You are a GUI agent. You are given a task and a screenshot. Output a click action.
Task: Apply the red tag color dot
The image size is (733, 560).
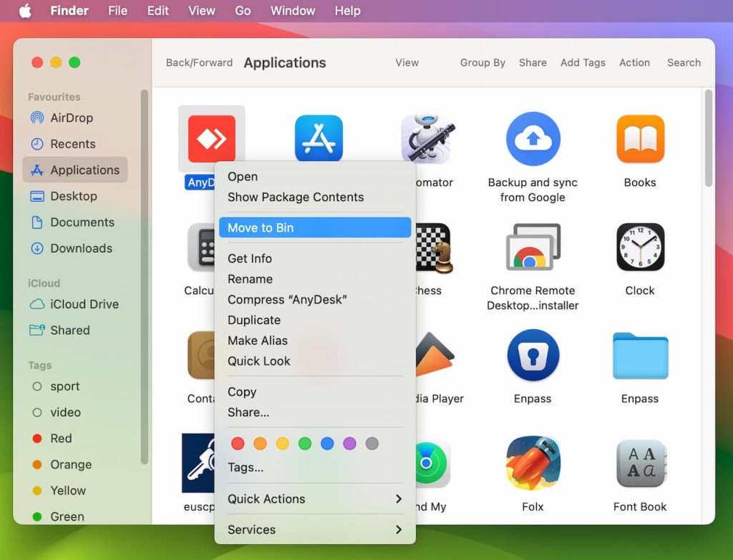coord(238,443)
